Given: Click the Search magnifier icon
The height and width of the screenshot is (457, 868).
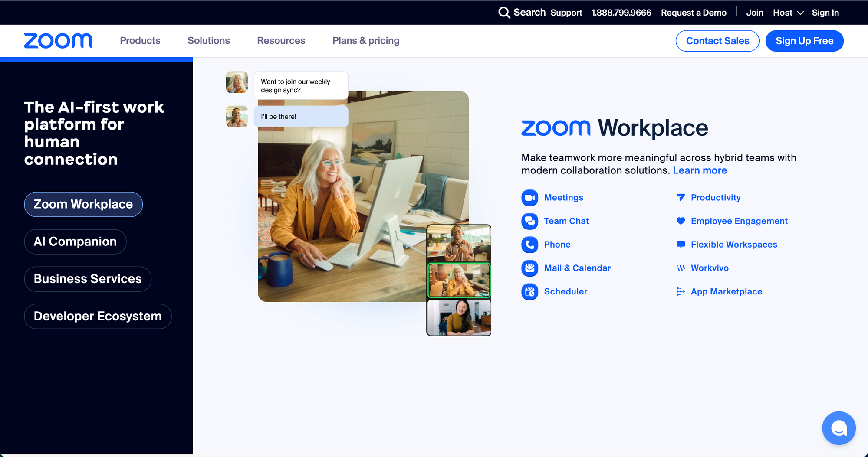Looking at the screenshot, I should click(504, 13).
